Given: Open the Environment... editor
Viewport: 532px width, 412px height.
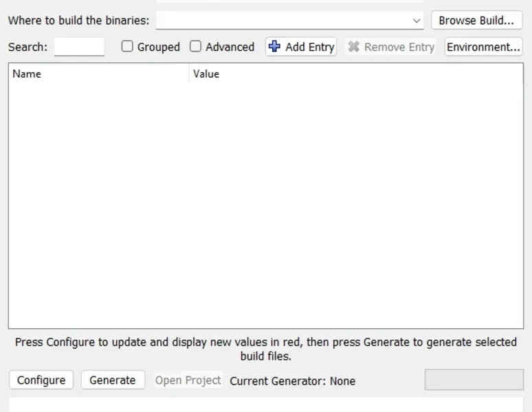Looking at the screenshot, I should (x=483, y=47).
